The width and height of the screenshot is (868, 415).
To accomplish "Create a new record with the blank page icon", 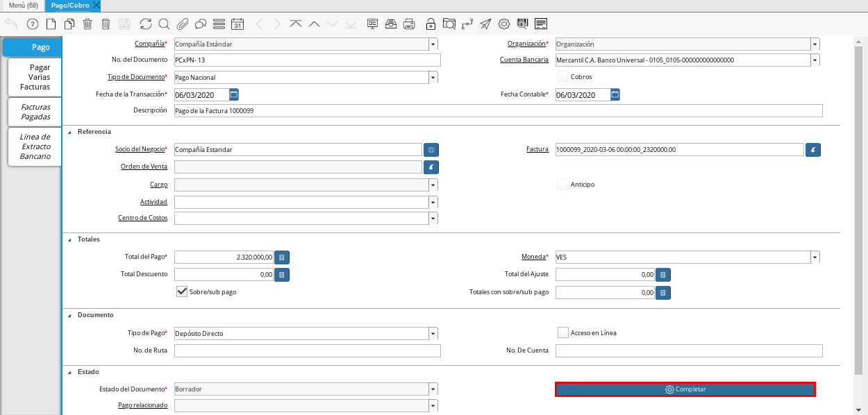I will pyautogui.click(x=51, y=24).
